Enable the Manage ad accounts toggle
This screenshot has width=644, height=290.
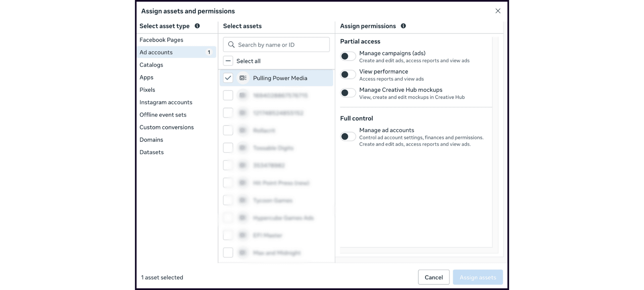click(348, 136)
